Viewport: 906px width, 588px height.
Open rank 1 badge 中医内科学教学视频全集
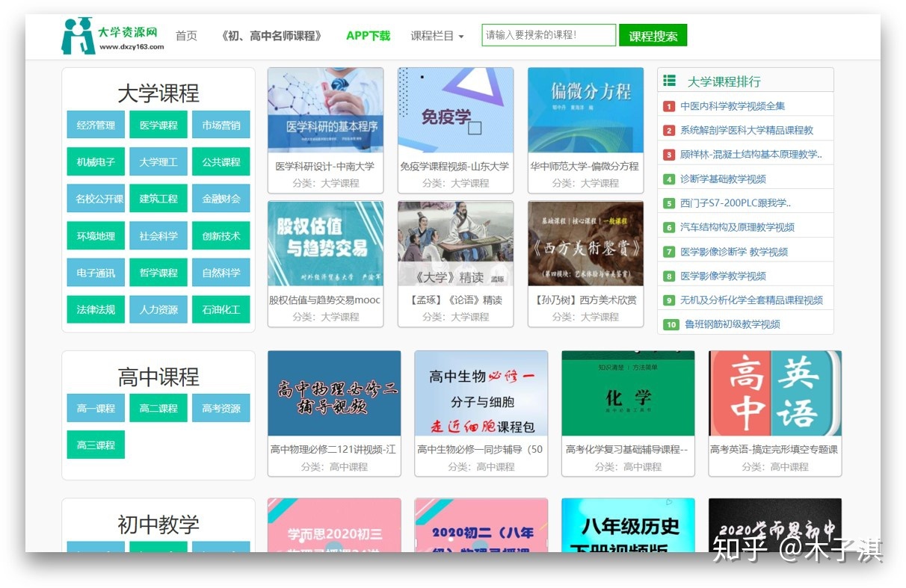pos(669,106)
